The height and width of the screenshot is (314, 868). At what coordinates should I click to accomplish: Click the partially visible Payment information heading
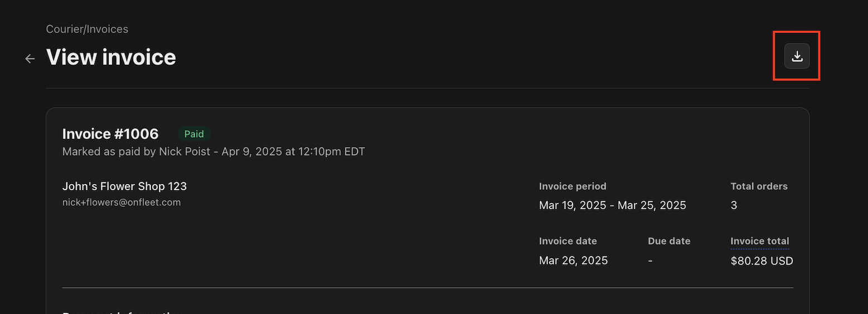[124, 312]
